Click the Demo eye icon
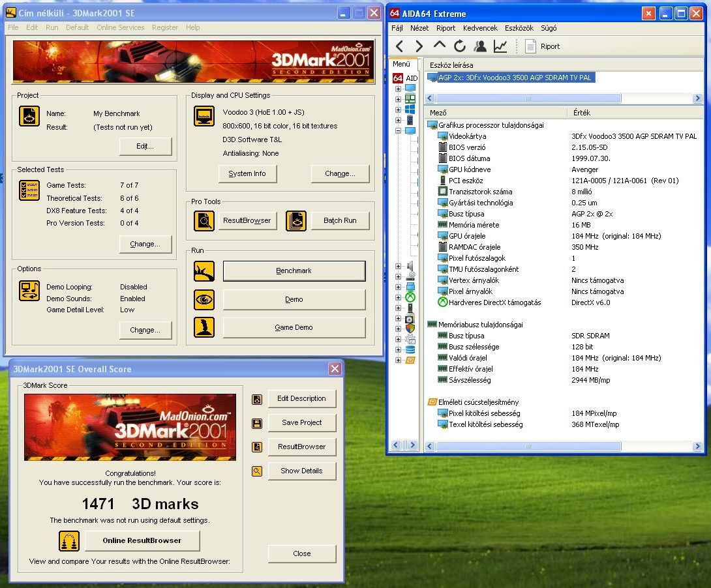The height and width of the screenshot is (588, 711). [x=204, y=299]
